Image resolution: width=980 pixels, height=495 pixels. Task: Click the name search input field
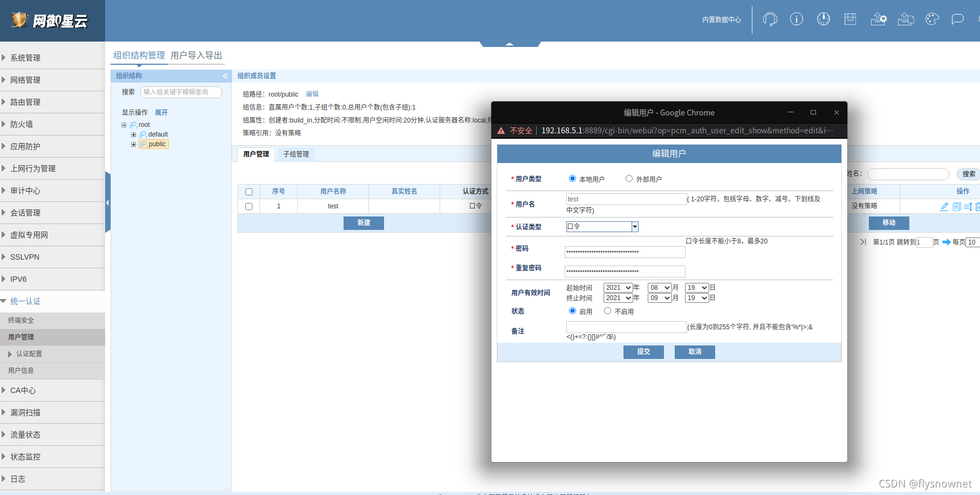908,174
